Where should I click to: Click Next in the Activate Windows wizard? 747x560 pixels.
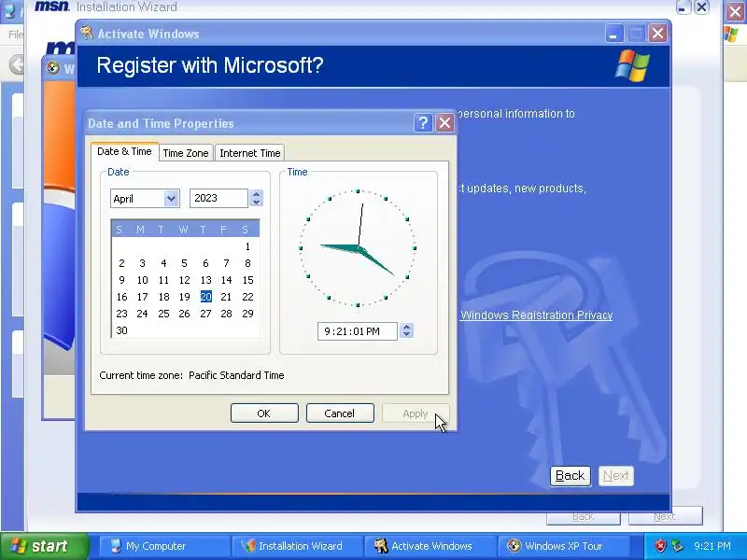(615, 475)
